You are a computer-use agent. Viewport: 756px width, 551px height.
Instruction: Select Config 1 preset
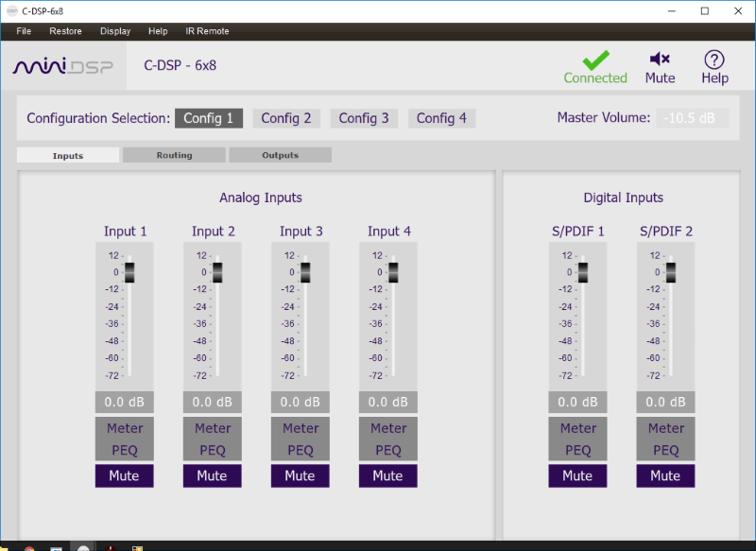(209, 118)
